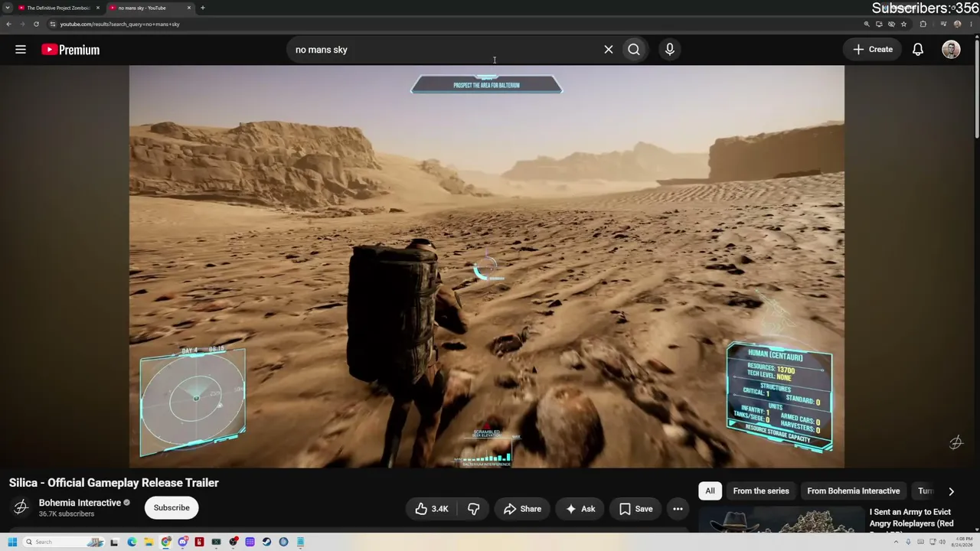Click the video title "Silica - Official Gameplay Release Trailer"
The width and height of the screenshot is (980, 551).
click(x=114, y=483)
